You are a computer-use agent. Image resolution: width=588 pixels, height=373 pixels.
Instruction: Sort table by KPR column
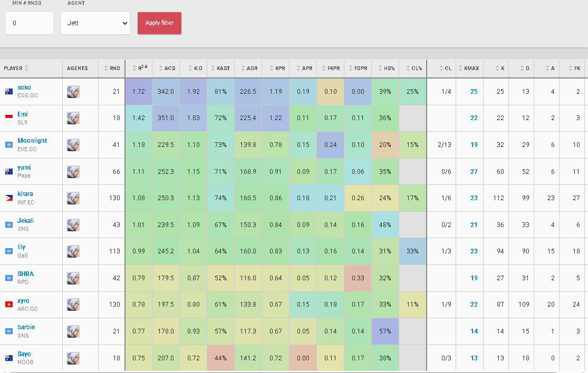277,68
